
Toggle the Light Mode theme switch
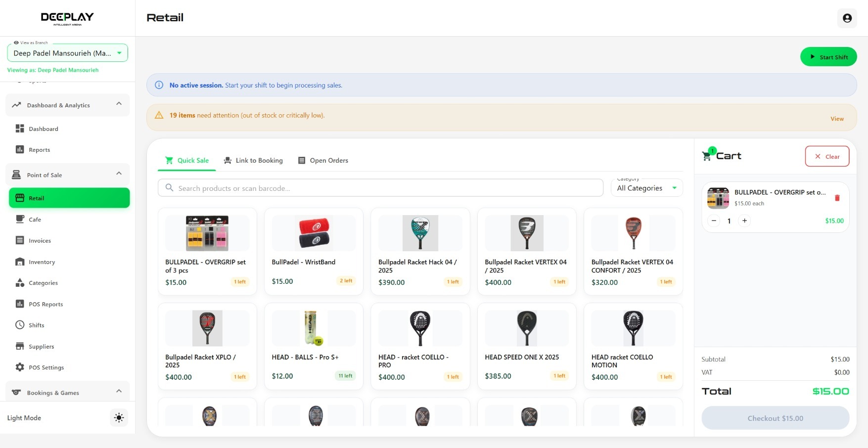pyautogui.click(x=119, y=418)
